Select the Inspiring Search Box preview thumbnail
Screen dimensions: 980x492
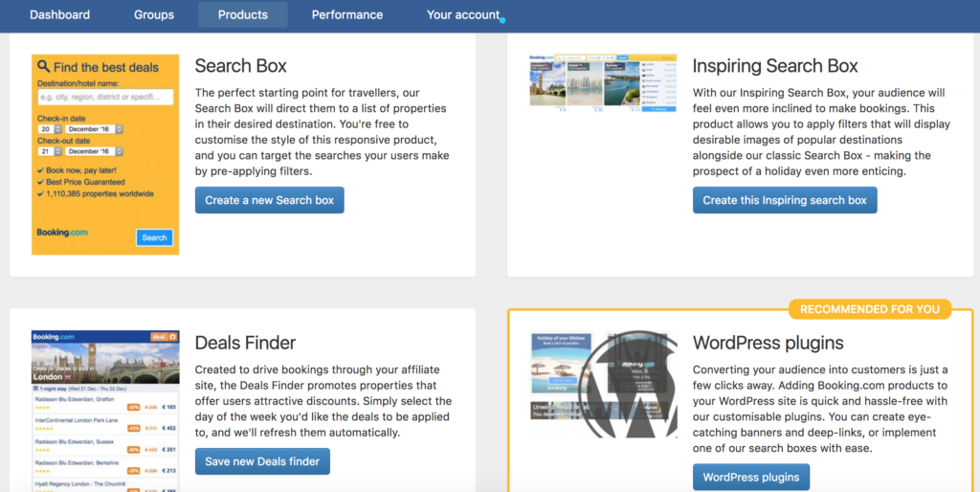pyautogui.click(x=603, y=84)
